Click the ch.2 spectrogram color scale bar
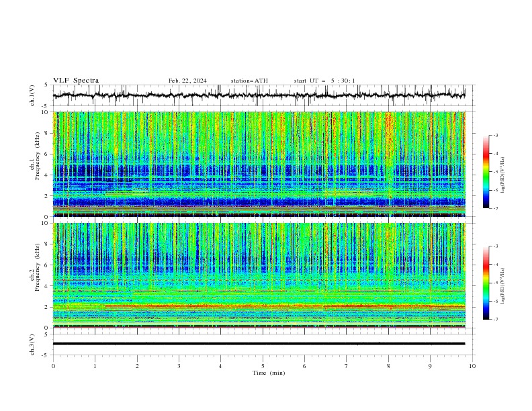Image resolution: width=532 pixels, height=411 pixels. (486, 283)
